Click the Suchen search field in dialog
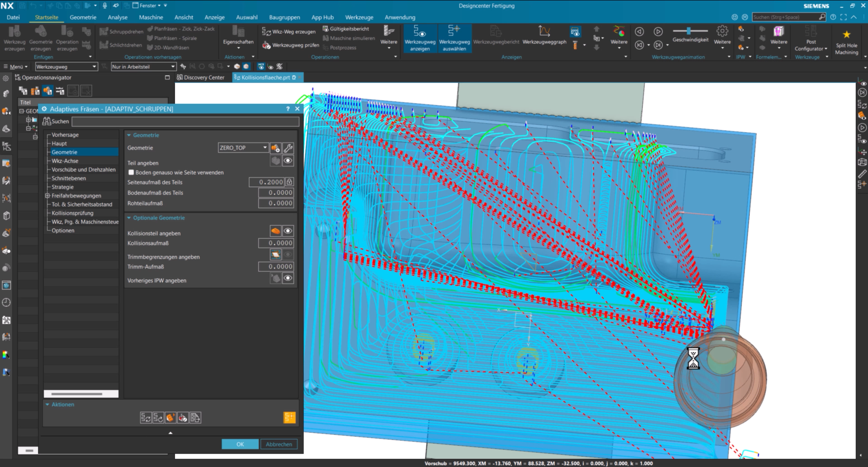The image size is (868, 467). (185, 121)
